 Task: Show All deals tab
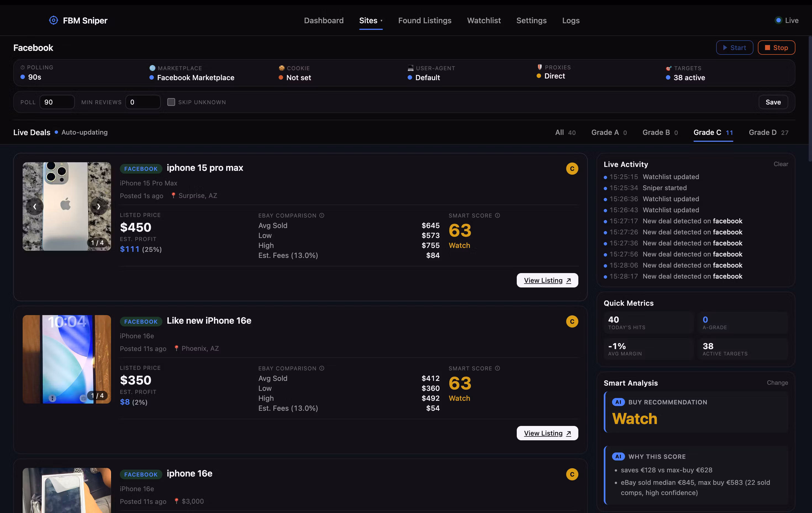tap(565, 132)
